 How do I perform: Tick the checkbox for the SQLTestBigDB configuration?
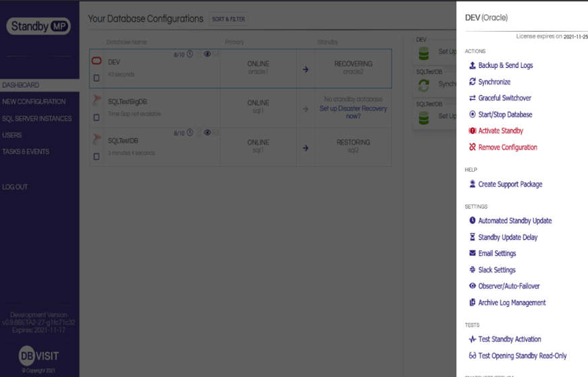click(x=96, y=117)
